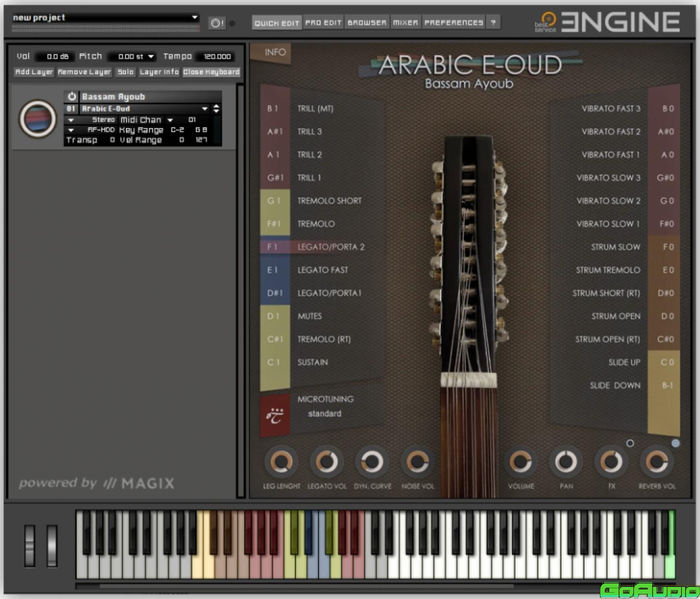The width and height of the screenshot is (700, 599).
Task: Click the panic button with exclamation mark
Action: (217, 23)
